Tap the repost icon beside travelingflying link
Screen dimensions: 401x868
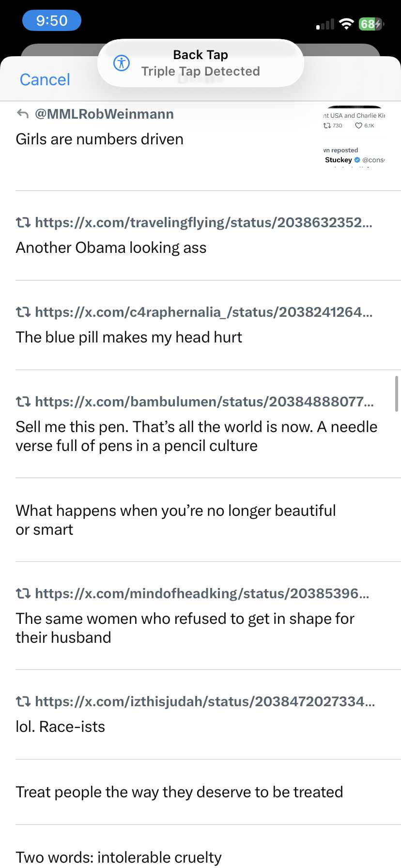(x=23, y=222)
